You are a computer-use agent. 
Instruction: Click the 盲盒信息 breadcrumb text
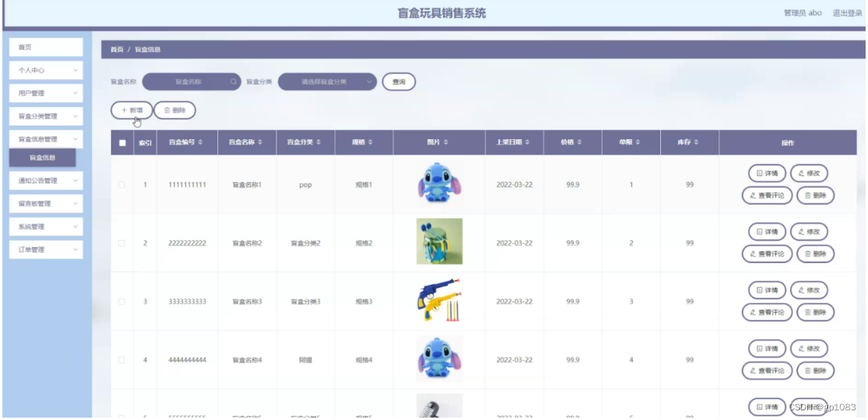coord(148,50)
